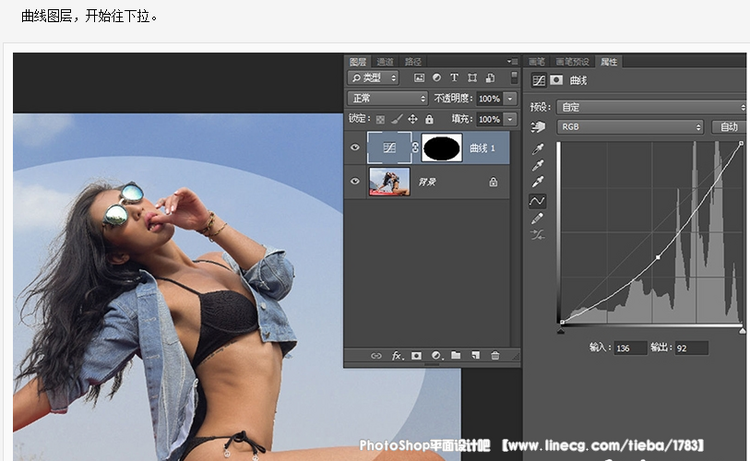The image size is (750, 461).
Task: Open the Layers panel flyout menu
Action: click(x=512, y=61)
